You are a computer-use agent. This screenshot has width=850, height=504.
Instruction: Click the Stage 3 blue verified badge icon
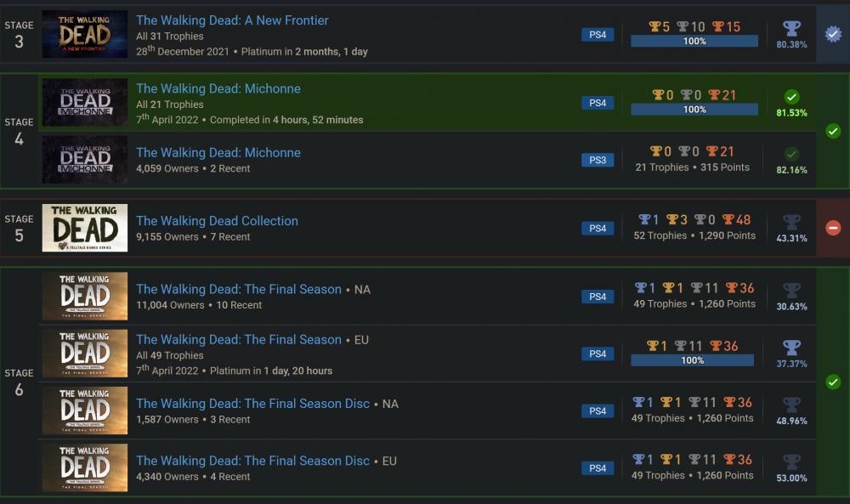click(x=833, y=34)
